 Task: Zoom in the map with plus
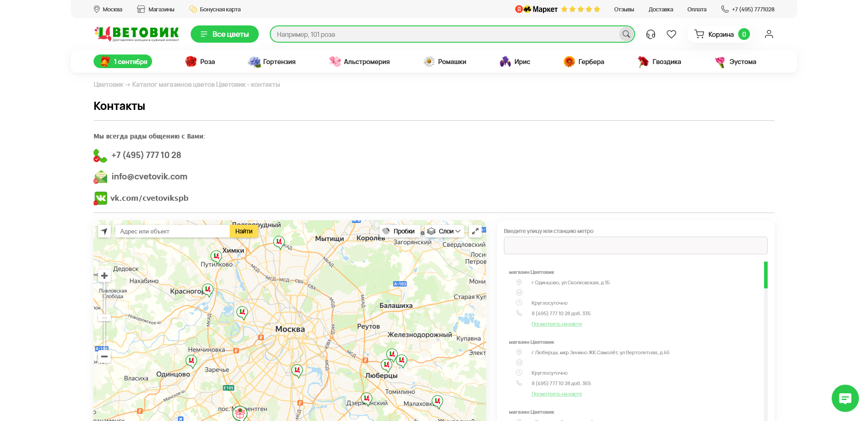click(104, 276)
